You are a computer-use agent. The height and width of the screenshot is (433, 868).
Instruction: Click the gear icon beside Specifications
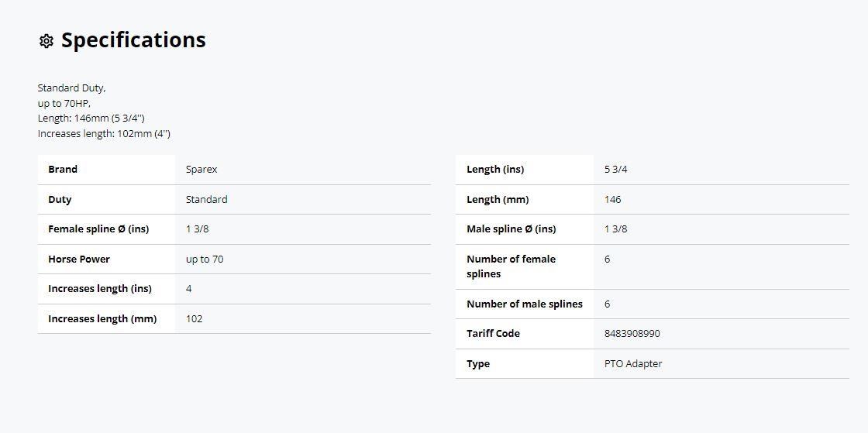pos(46,41)
